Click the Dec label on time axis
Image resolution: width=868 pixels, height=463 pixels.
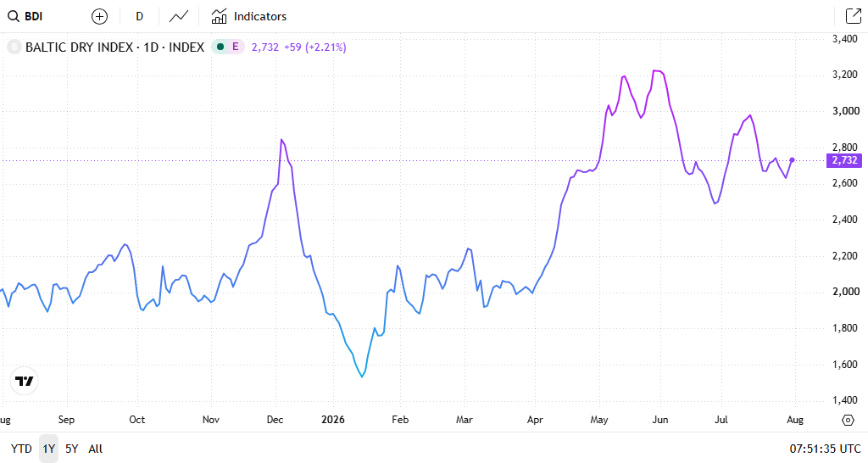pos(275,420)
